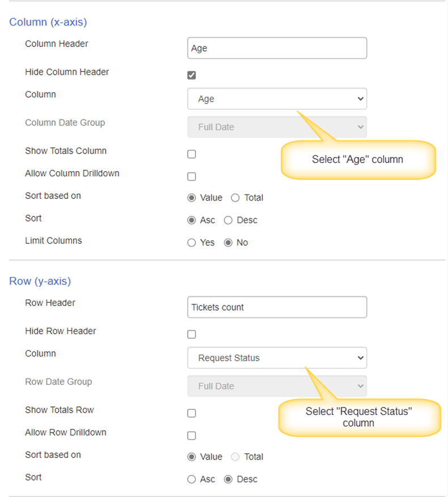Check the Hide Row Header checkbox
This screenshot has height=497, width=448.
tap(192, 334)
